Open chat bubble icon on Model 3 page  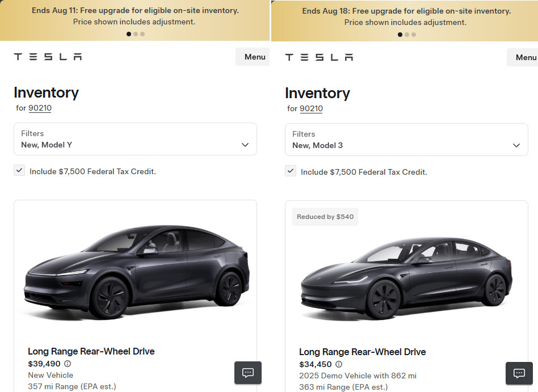click(519, 373)
